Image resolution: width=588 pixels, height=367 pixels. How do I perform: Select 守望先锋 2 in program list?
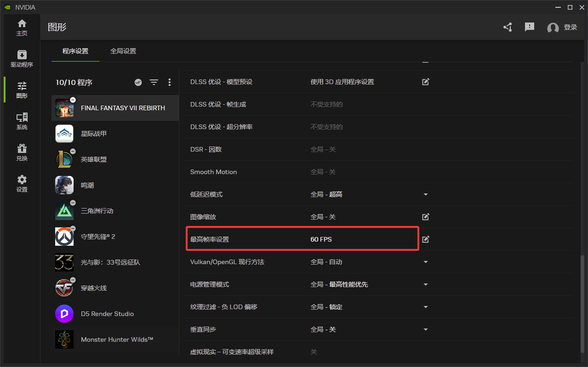click(115, 237)
